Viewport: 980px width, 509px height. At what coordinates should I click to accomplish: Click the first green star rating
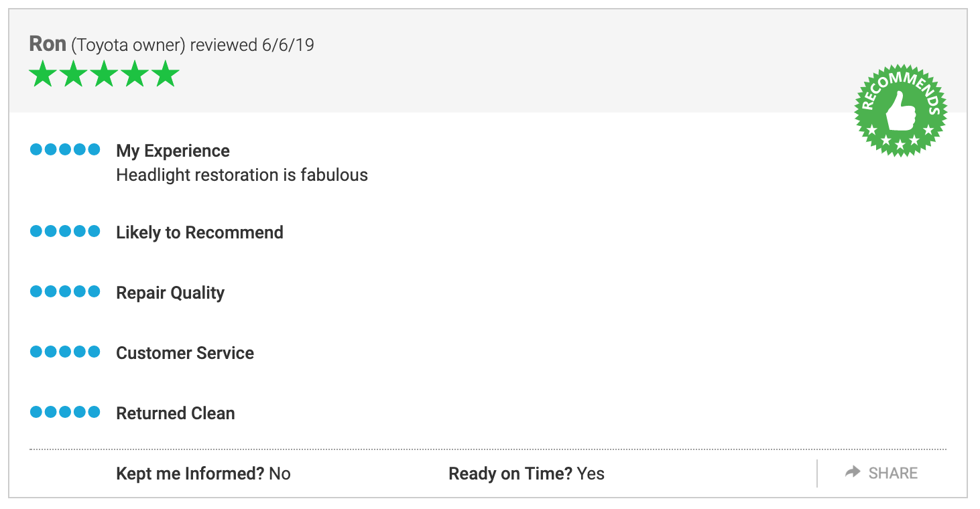(42, 74)
